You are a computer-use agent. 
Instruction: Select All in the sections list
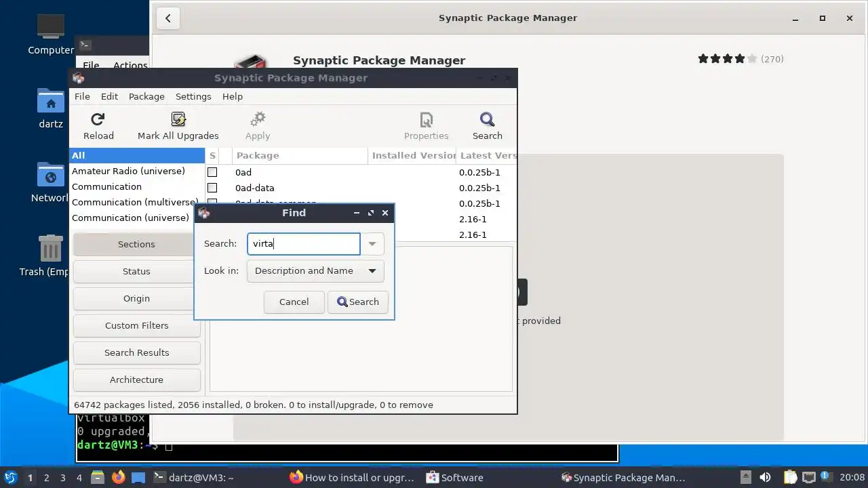(x=137, y=156)
